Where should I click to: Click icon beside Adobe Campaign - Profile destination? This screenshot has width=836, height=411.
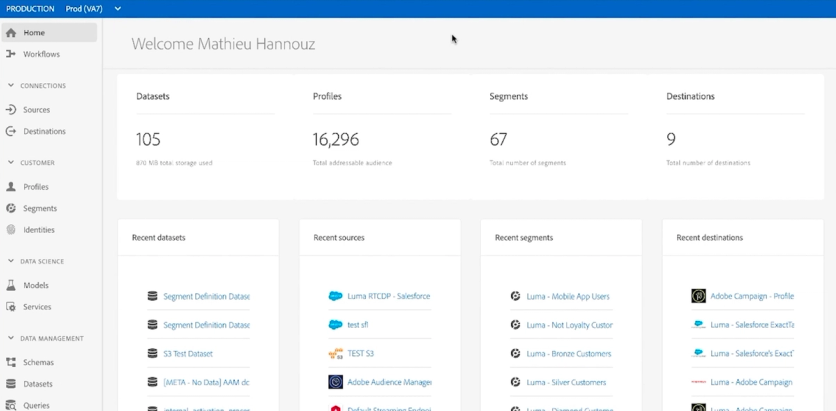click(x=698, y=296)
